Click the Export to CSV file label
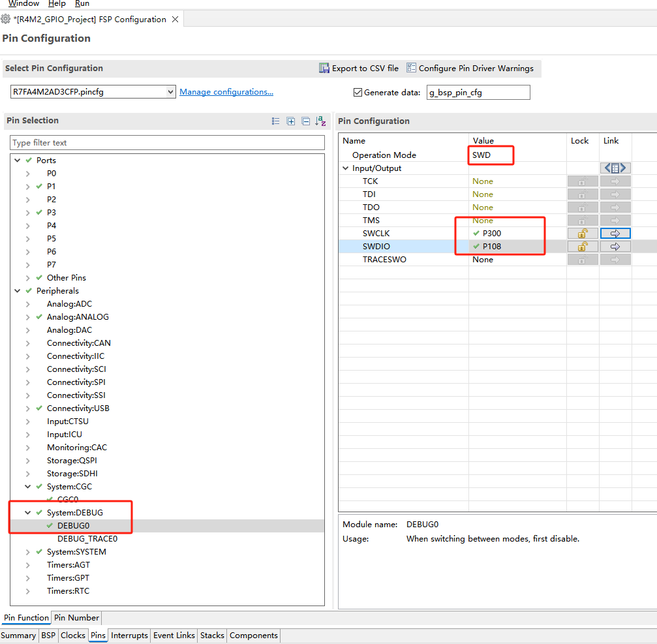The image size is (657, 644). tap(365, 68)
